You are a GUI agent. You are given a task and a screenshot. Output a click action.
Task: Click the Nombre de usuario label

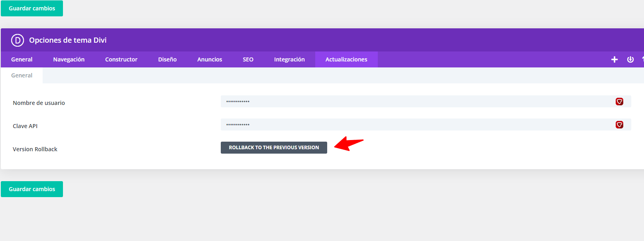39,103
